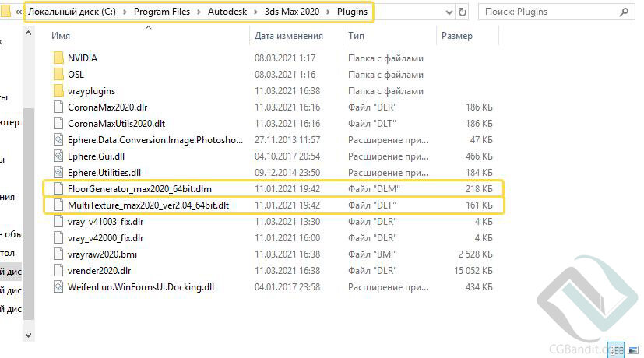644x358 pixels.
Task: Expand the chevron after Program Files
Action: tap(199, 12)
